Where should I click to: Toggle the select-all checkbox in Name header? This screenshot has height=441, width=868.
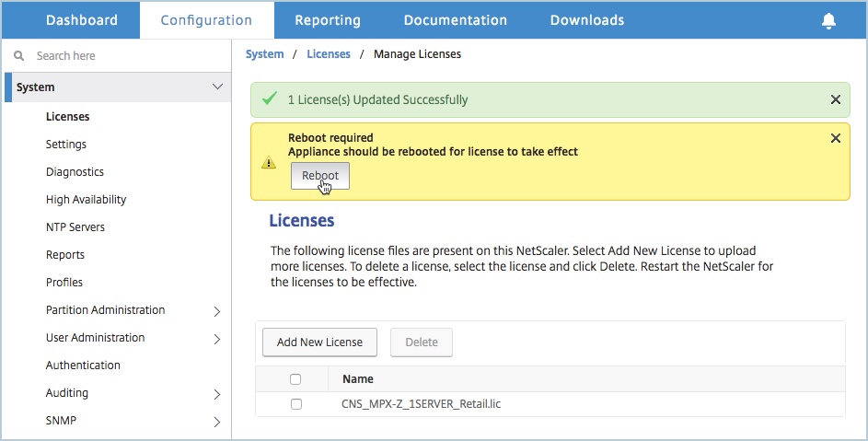295,379
